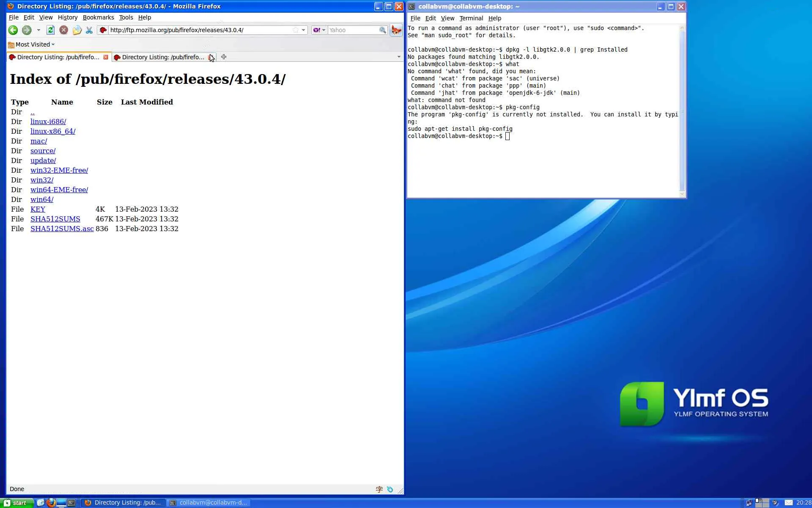Click the Reload page icon
The image size is (812, 508).
(50, 30)
